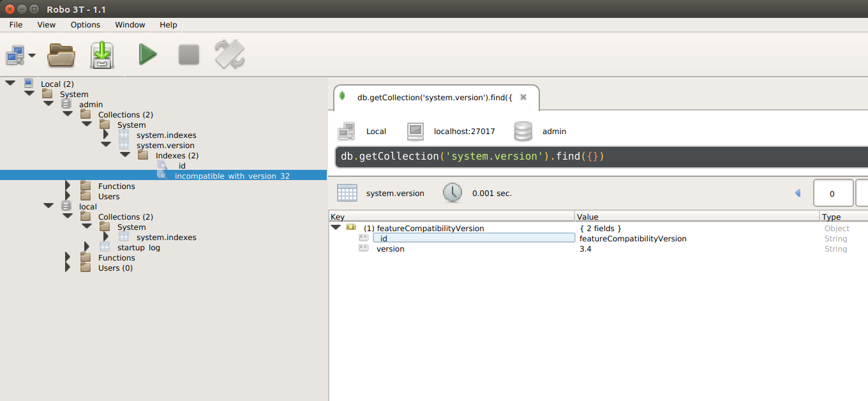Select the version field row
The width and height of the screenshot is (868, 401).
[x=390, y=249]
